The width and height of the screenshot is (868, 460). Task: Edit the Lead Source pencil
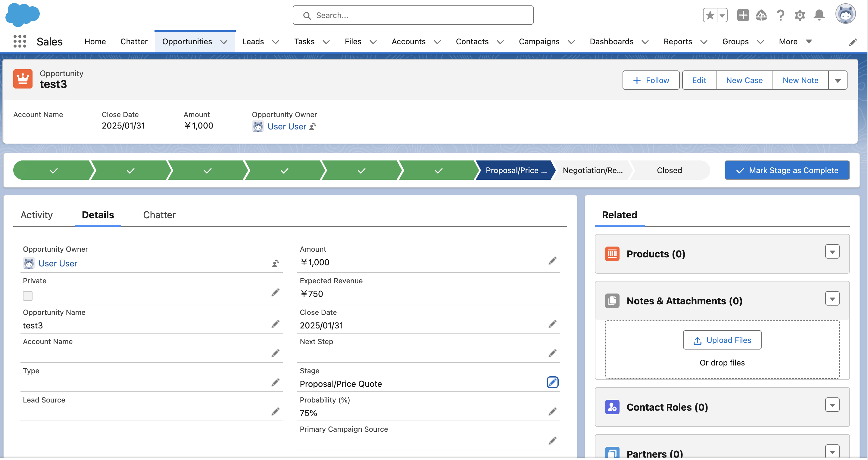[x=275, y=412]
